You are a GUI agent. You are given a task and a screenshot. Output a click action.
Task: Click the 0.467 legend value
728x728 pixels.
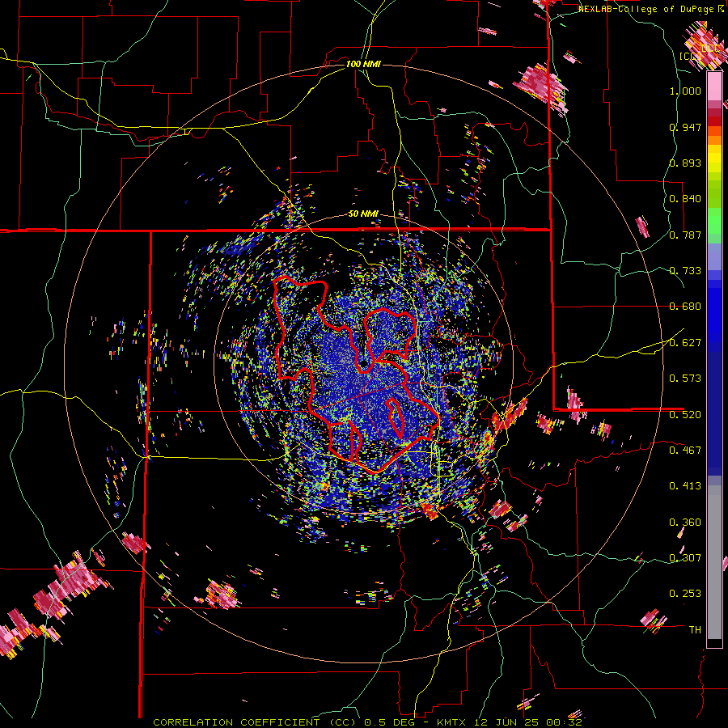pos(685,451)
